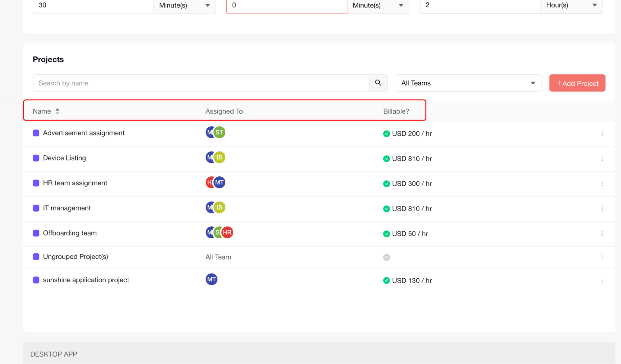This screenshot has width=621, height=364.
Task: Click ST avatar on Advertisement assignment
Action: 220,132
